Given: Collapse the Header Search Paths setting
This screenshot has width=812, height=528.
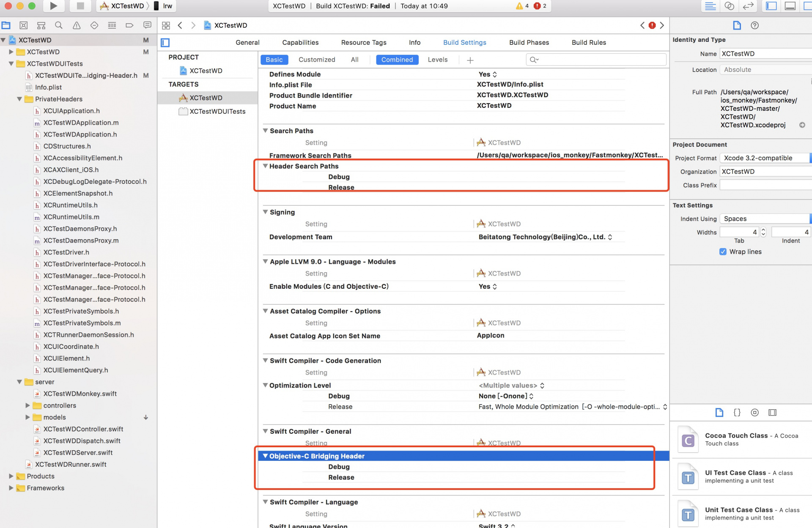Looking at the screenshot, I should click(x=265, y=166).
